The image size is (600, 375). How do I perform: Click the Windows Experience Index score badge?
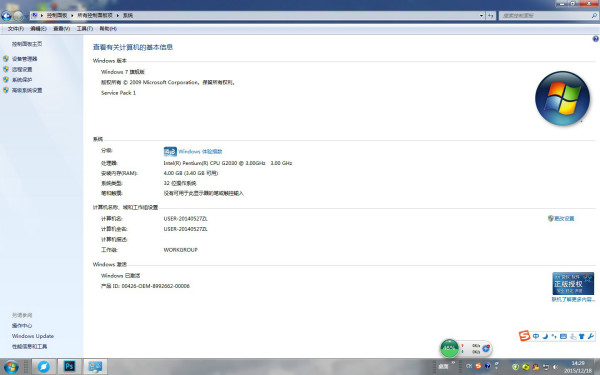point(170,152)
